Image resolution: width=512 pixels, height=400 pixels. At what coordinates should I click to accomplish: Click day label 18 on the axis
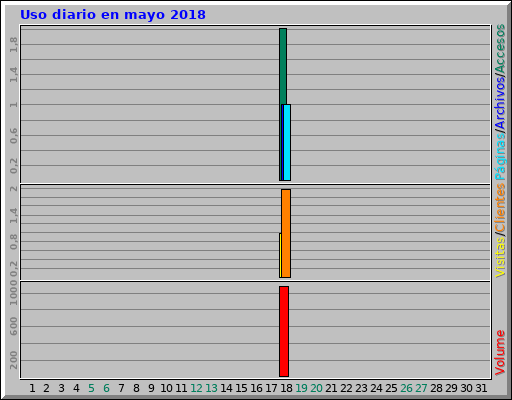tap(286, 388)
